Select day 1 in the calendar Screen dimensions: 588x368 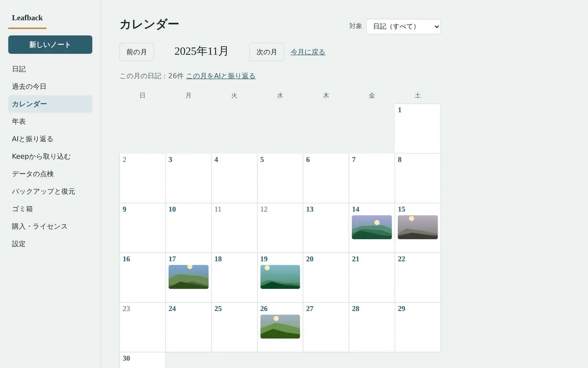pos(417,128)
